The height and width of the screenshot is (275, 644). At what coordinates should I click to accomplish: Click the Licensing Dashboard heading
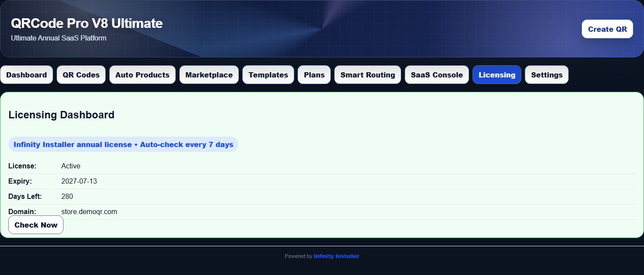click(61, 115)
